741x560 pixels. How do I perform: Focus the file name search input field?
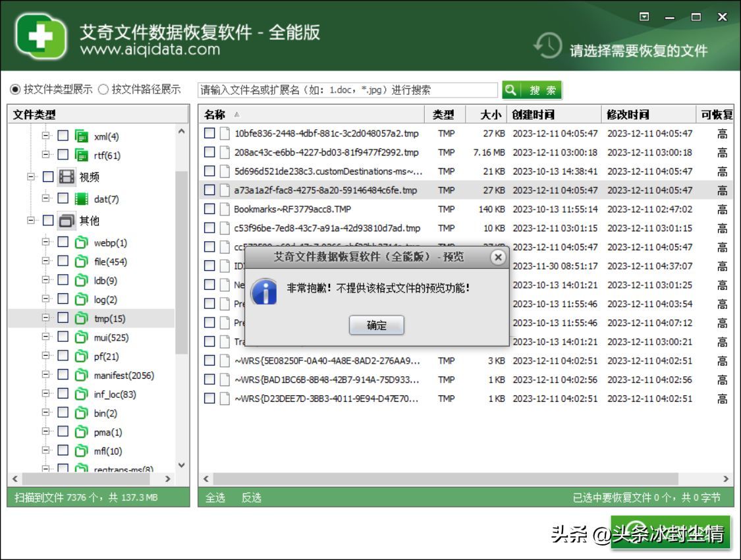(x=348, y=90)
